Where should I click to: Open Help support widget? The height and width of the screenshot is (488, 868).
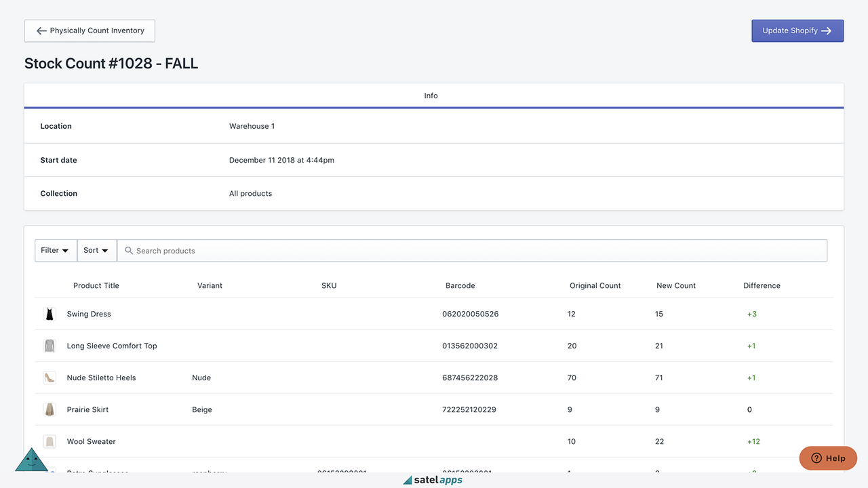828,458
